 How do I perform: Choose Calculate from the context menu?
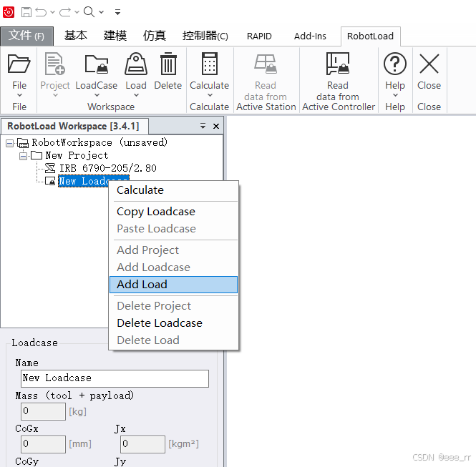pyautogui.click(x=173, y=190)
